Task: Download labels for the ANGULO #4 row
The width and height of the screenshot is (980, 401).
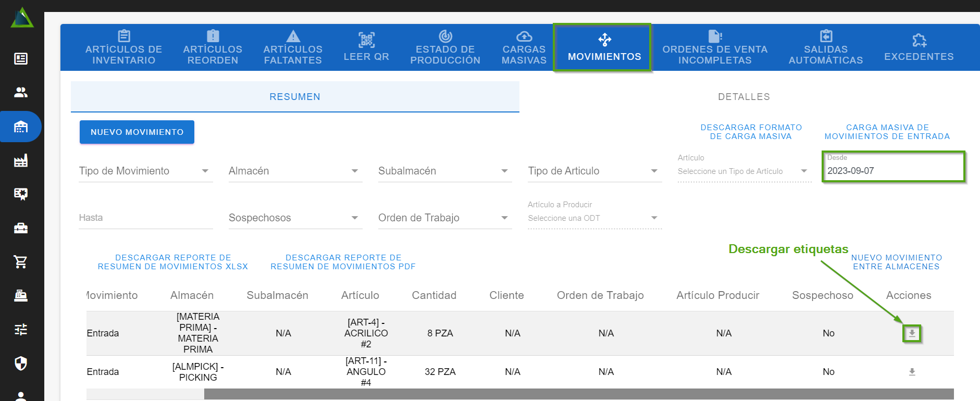Action: pos(912,372)
